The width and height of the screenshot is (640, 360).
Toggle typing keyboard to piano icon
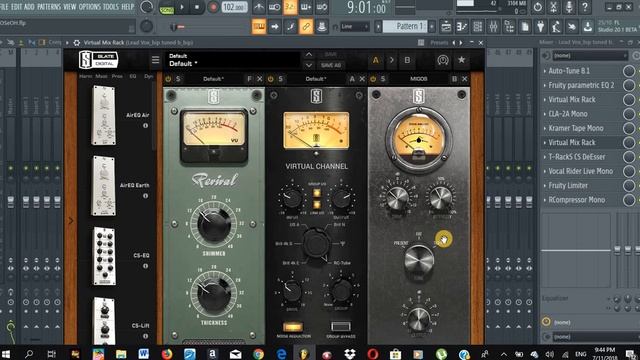(x=259, y=27)
